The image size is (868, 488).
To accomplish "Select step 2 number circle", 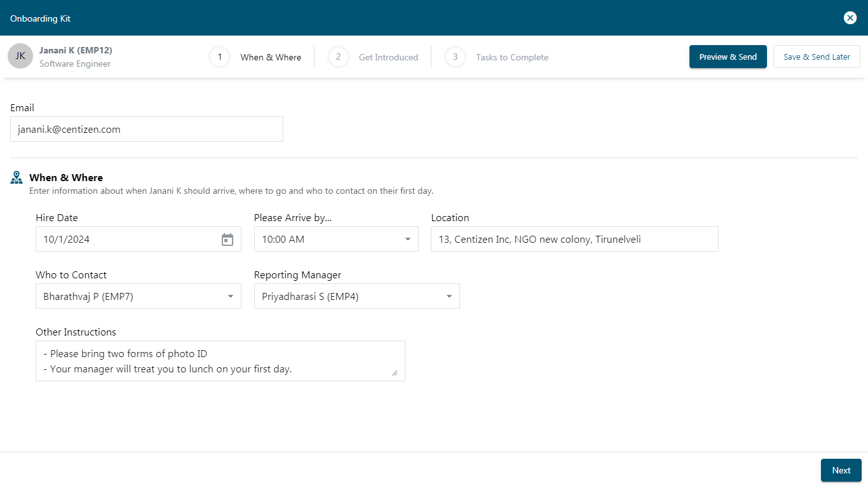I will point(338,57).
